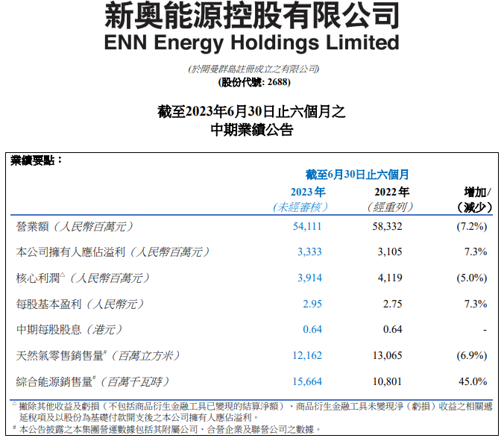Image resolution: width=504 pixels, height=447 pixels.
Task: Click the 7.3% in the 本公司擁有人應佔溢利 row
Action: [476, 252]
